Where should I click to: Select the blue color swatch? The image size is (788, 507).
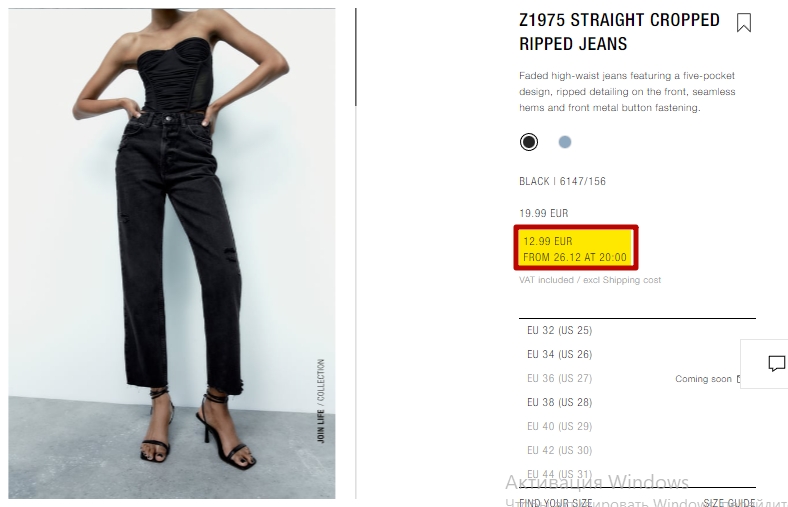click(565, 142)
